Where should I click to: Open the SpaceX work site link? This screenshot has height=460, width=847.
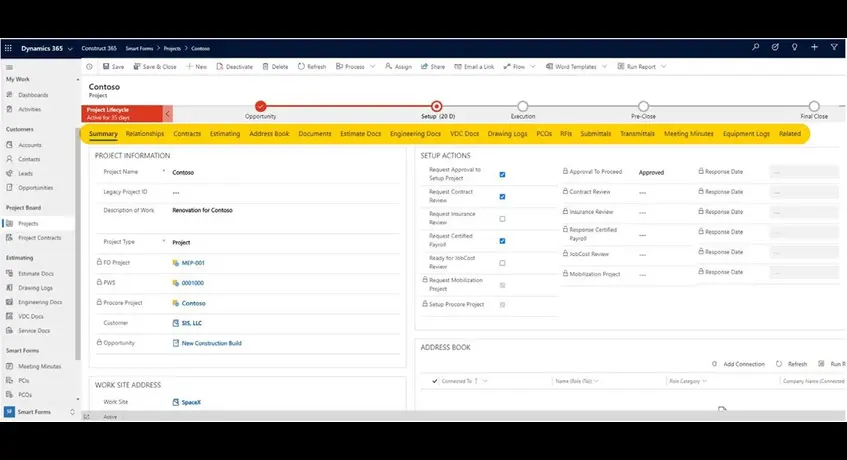click(191, 402)
